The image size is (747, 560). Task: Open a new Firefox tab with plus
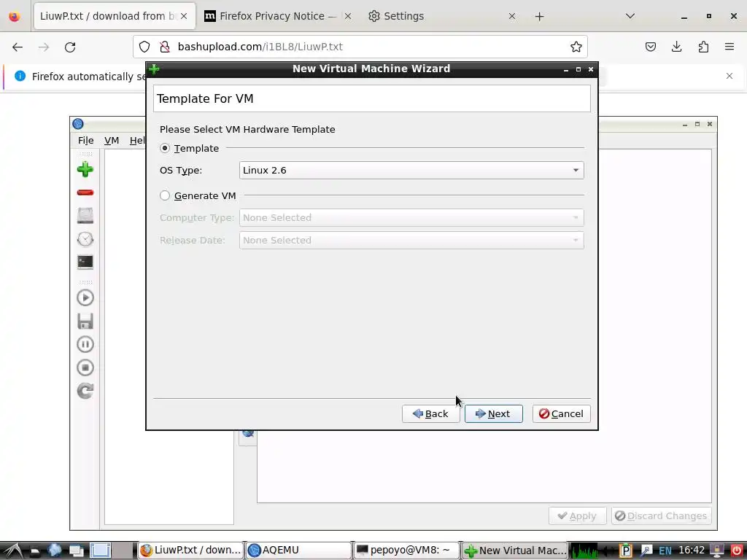[539, 17]
